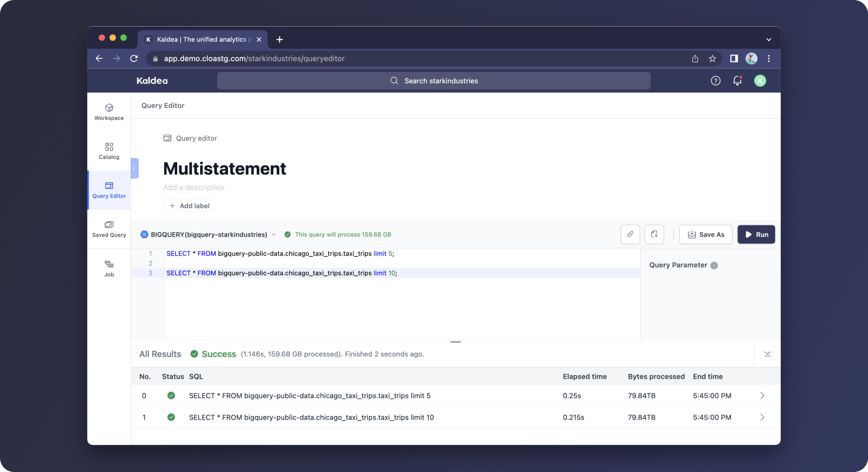Click the results panel resize handle

[x=455, y=342]
